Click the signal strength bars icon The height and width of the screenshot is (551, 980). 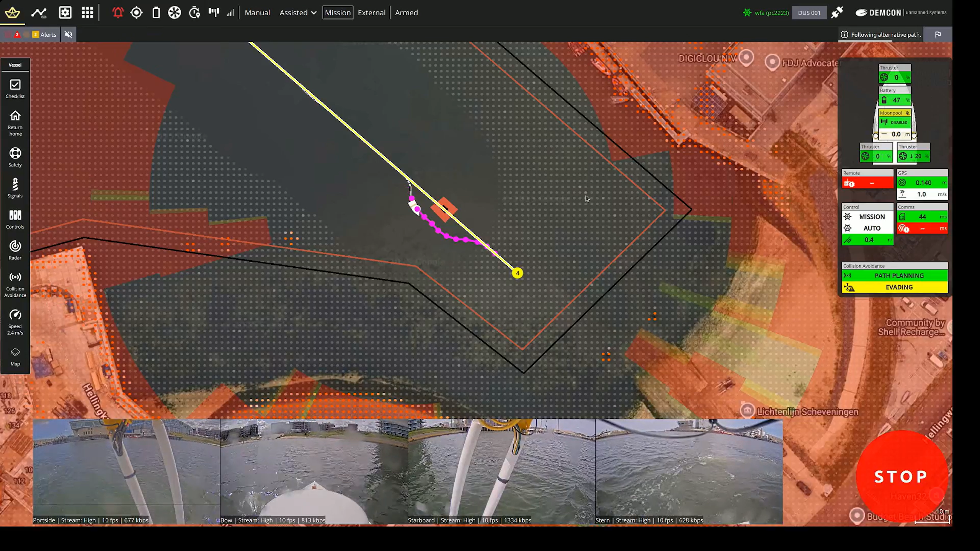coord(230,13)
